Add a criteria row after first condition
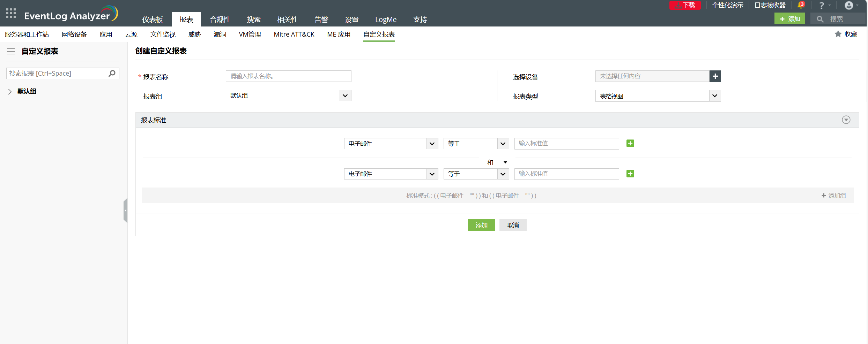Screen dimensions: 868x344 [630, 144]
